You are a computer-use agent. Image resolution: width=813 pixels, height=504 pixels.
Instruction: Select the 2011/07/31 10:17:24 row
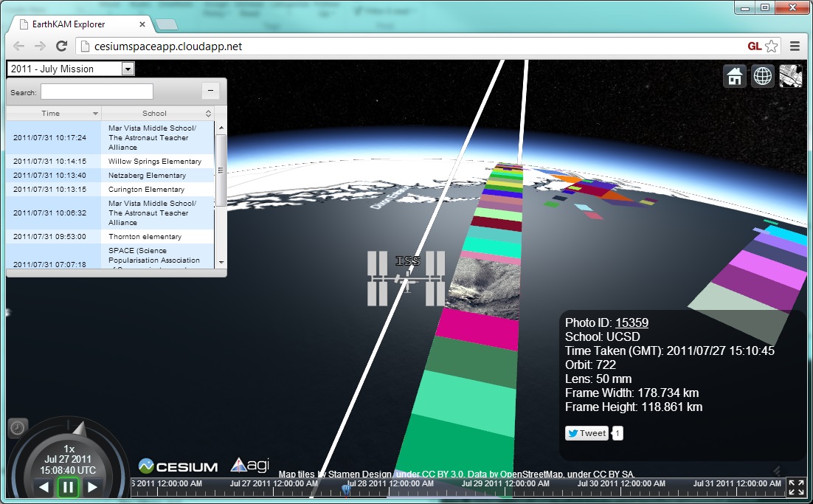point(110,137)
